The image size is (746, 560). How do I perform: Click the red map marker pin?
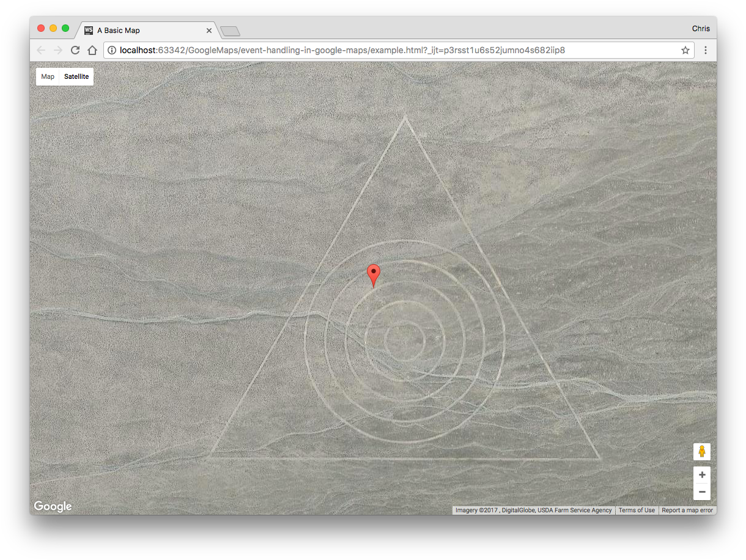coord(373,274)
